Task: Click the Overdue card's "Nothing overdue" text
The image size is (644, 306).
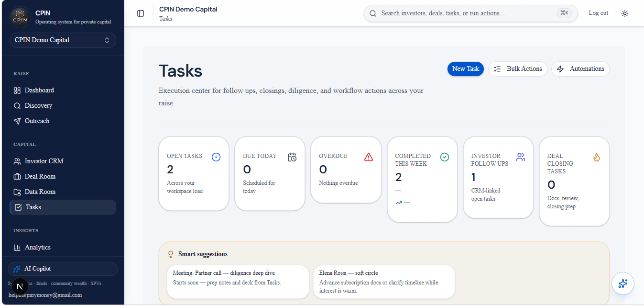Action: 338,183
